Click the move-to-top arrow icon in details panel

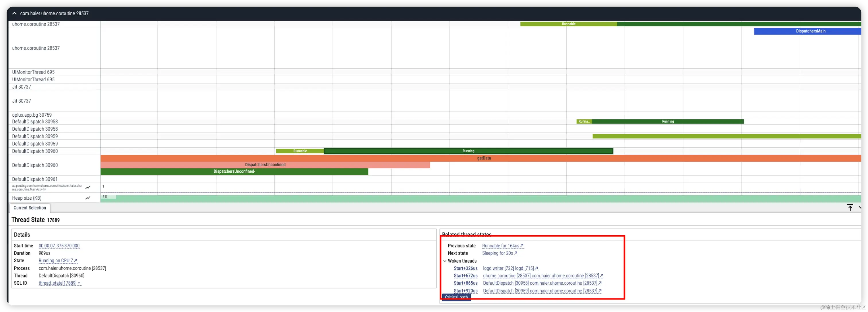[x=850, y=208]
